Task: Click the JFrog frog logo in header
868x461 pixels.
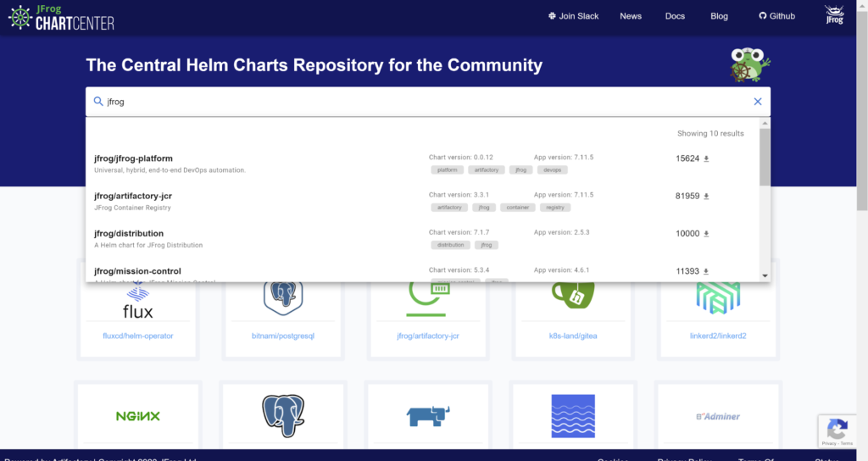Action: tap(834, 15)
